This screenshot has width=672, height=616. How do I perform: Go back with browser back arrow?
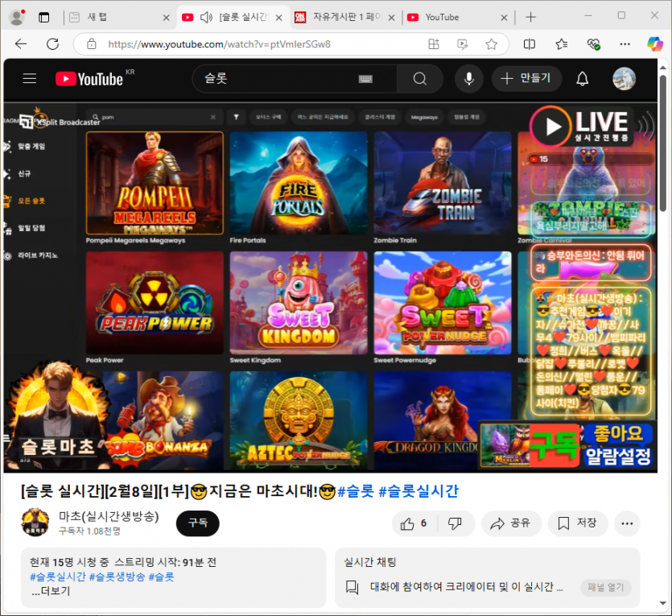click(21, 43)
